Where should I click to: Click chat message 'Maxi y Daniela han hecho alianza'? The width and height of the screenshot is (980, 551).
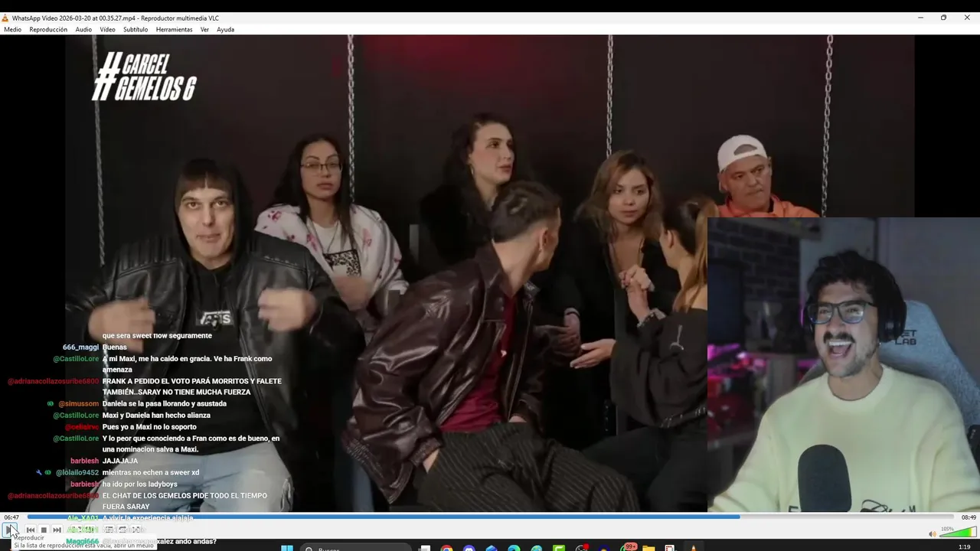point(156,416)
